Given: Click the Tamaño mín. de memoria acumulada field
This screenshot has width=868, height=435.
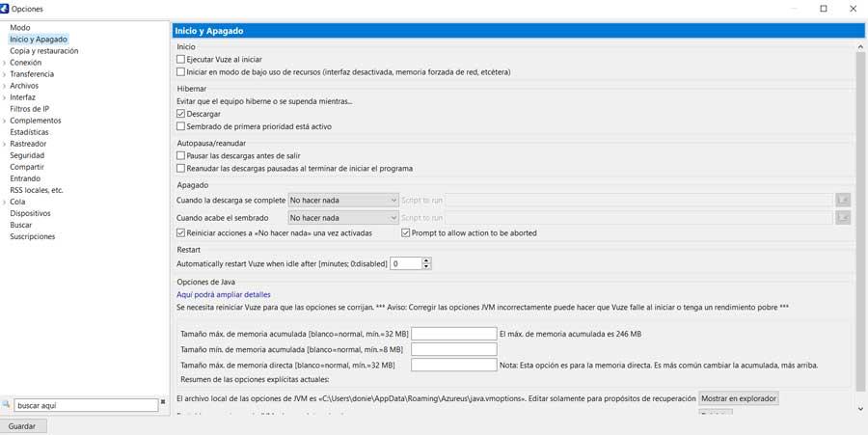Looking at the screenshot, I should click(454, 349).
